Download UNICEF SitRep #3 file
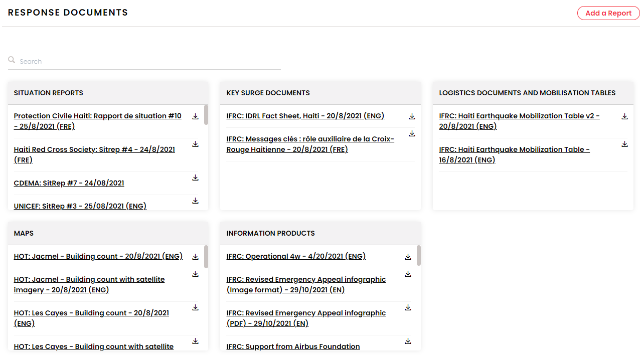644x355 pixels. 196,201
